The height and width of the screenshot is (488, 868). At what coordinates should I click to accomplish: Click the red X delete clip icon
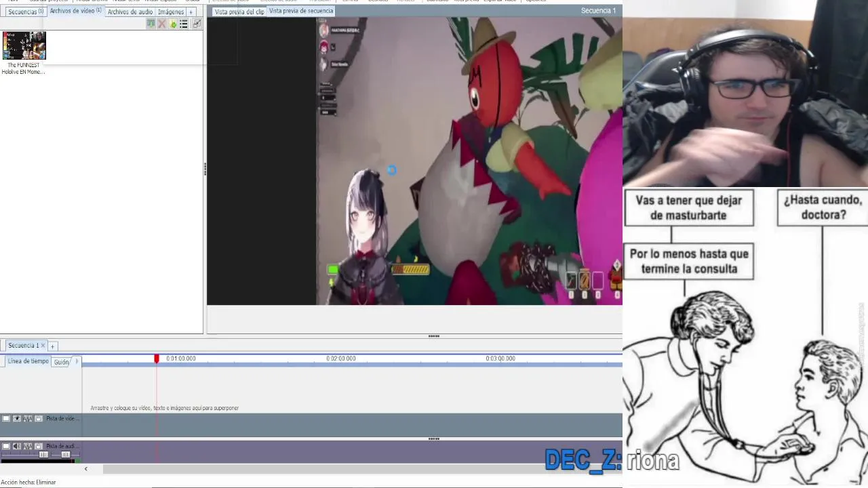point(161,24)
